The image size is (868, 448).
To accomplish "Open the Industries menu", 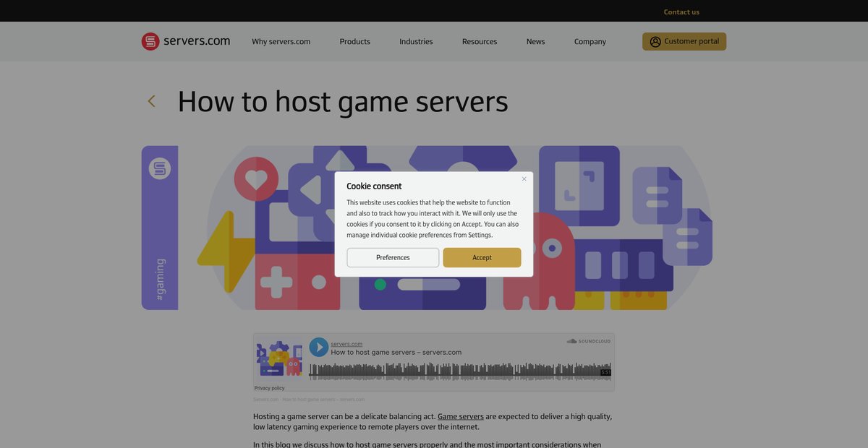I will (x=416, y=42).
